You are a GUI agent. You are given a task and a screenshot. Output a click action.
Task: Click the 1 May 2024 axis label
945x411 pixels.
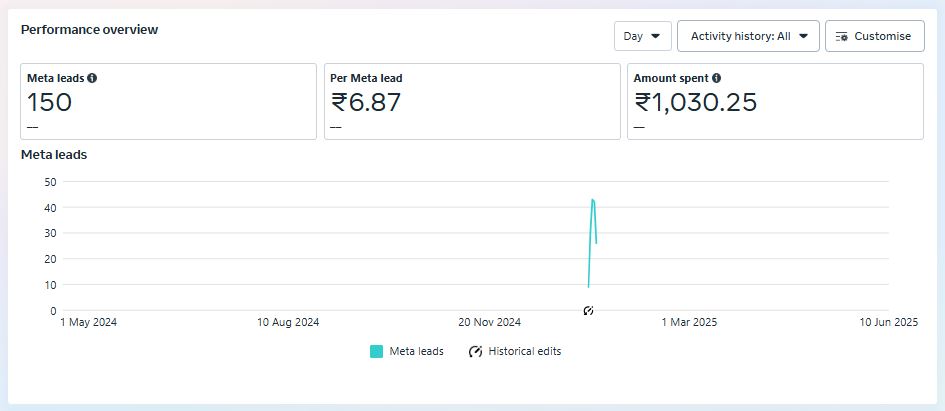coord(90,322)
